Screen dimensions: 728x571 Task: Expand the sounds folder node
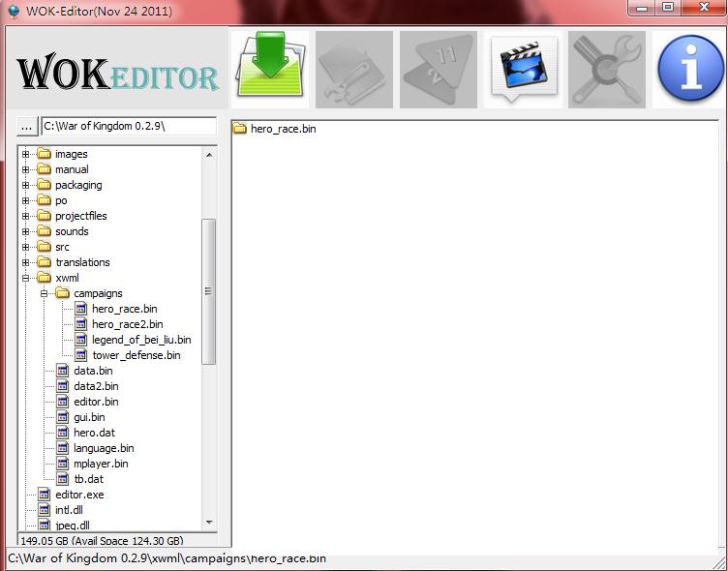pos(25,231)
